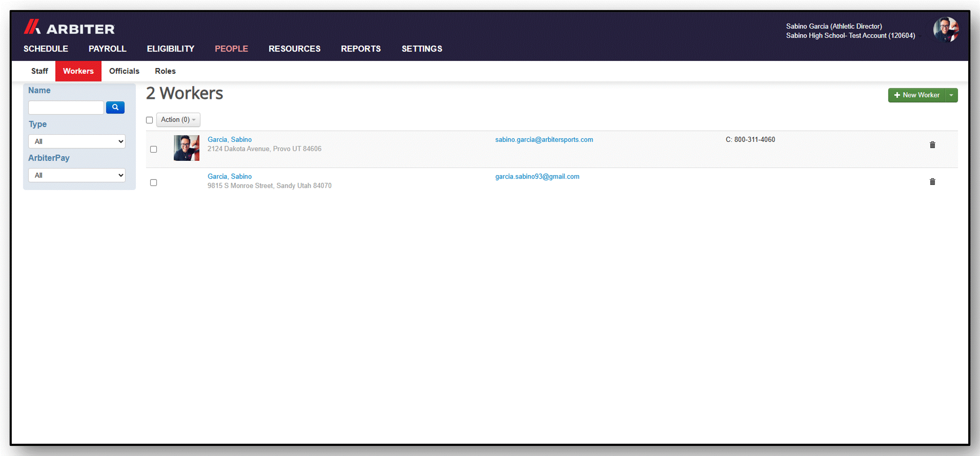
Task: Open the Resources menu
Action: (294, 49)
